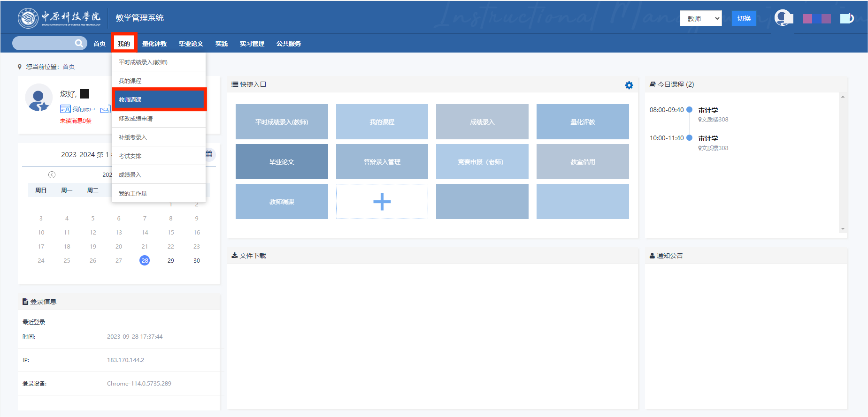Click the search magnifier icon

pyautogui.click(x=79, y=44)
